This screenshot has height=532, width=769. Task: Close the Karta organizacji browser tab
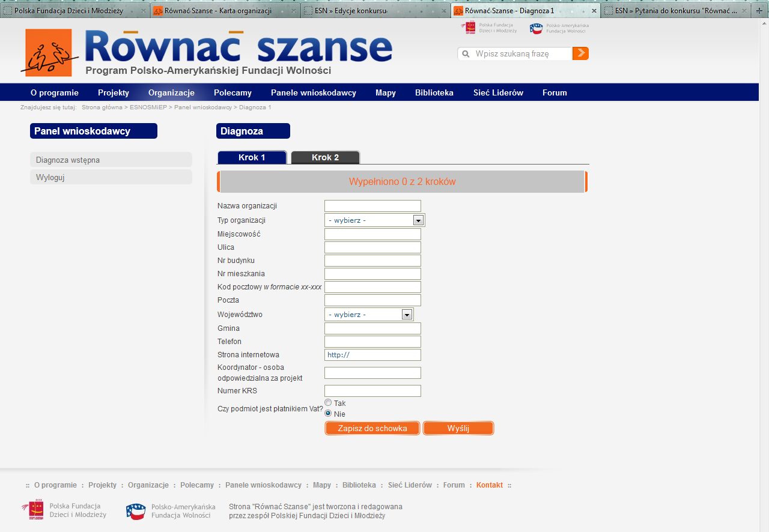coord(294,11)
